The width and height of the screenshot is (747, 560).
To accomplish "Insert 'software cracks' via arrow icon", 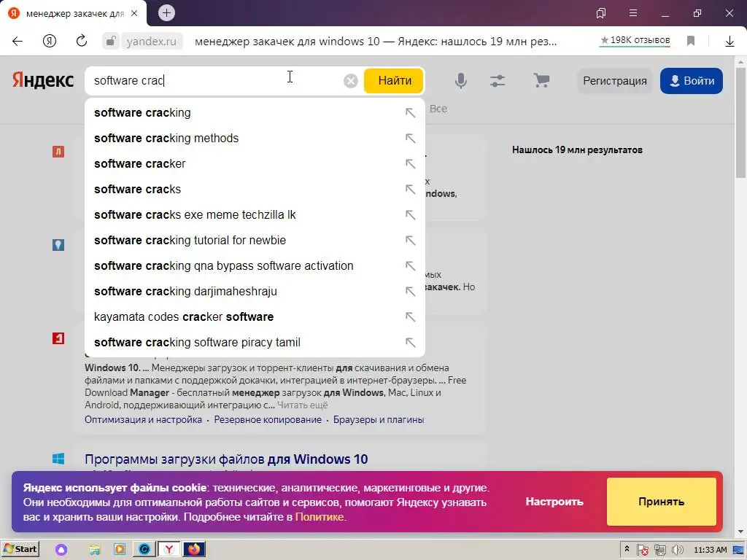I will click(410, 189).
